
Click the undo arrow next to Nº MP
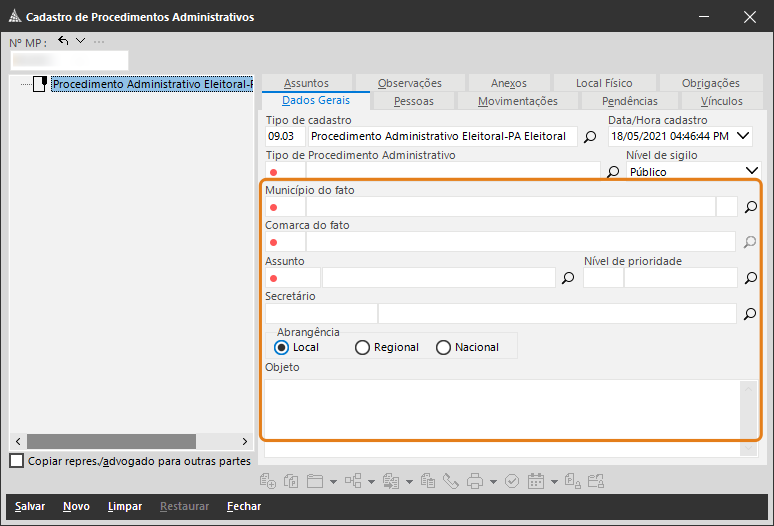click(x=63, y=40)
